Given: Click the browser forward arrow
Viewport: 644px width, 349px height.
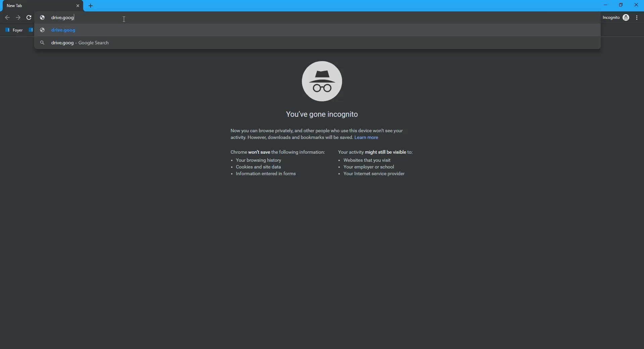Looking at the screenshot, I should pyautogui.click(x=18, y=17).
